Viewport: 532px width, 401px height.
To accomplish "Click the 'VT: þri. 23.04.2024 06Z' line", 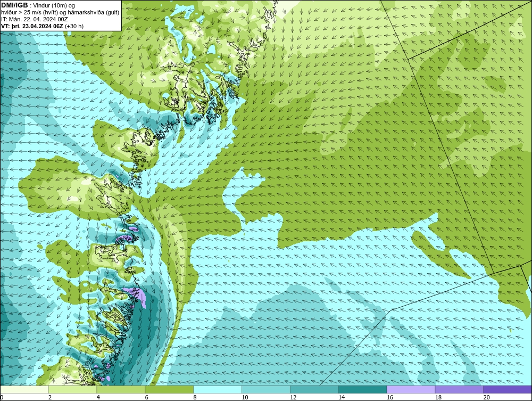I will coord(32,26).
